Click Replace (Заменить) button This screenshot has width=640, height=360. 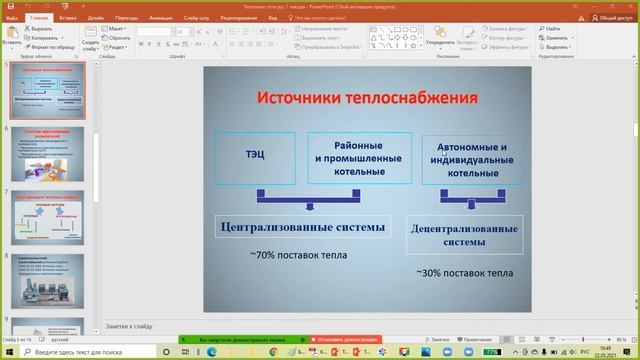553,38
